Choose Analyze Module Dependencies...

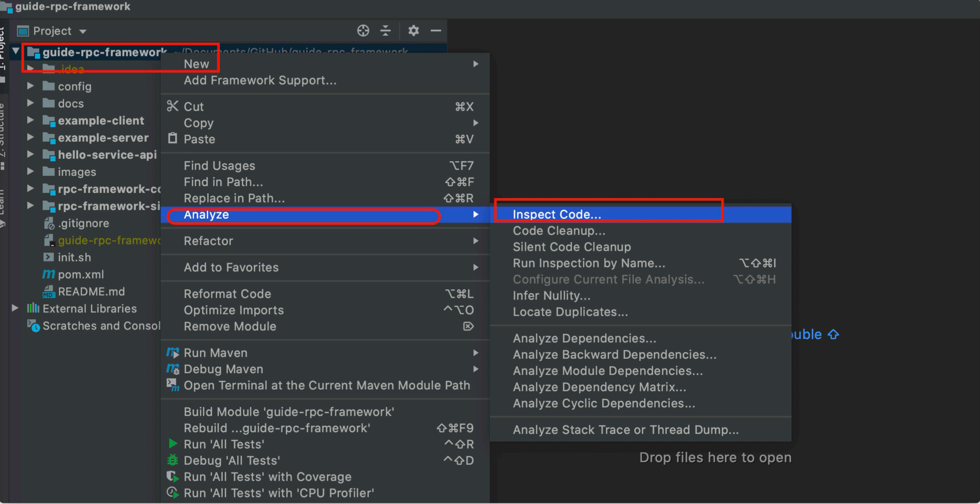pyautogui.click(x=641, y=371)
